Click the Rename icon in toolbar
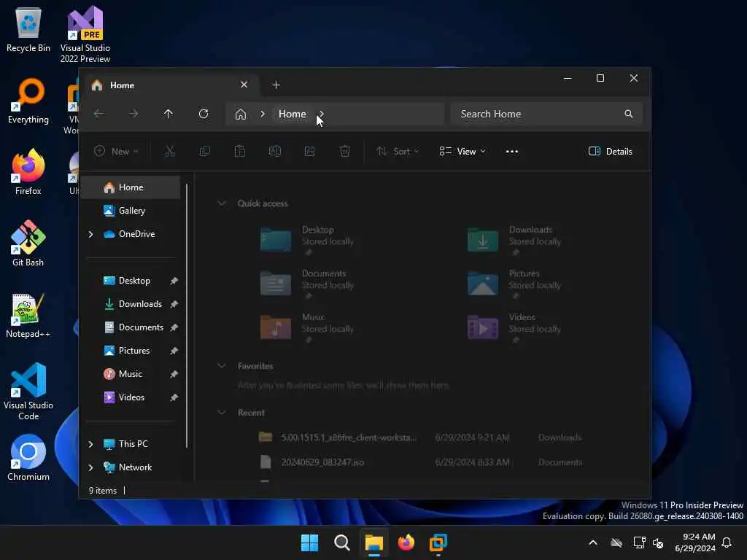Screen dimensions: 747x560 (x=275, y=152)
